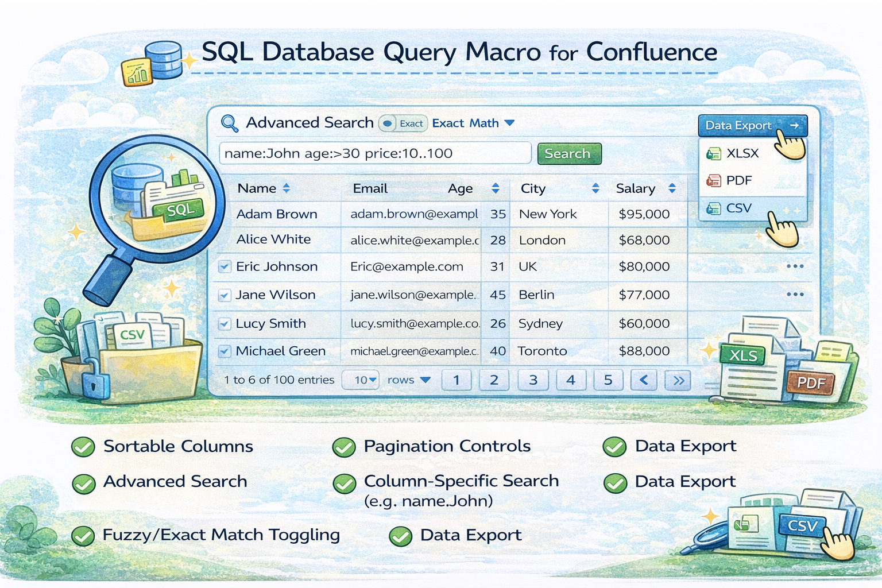
Task: Choose XLSX from the export menu
Action: 753,153
